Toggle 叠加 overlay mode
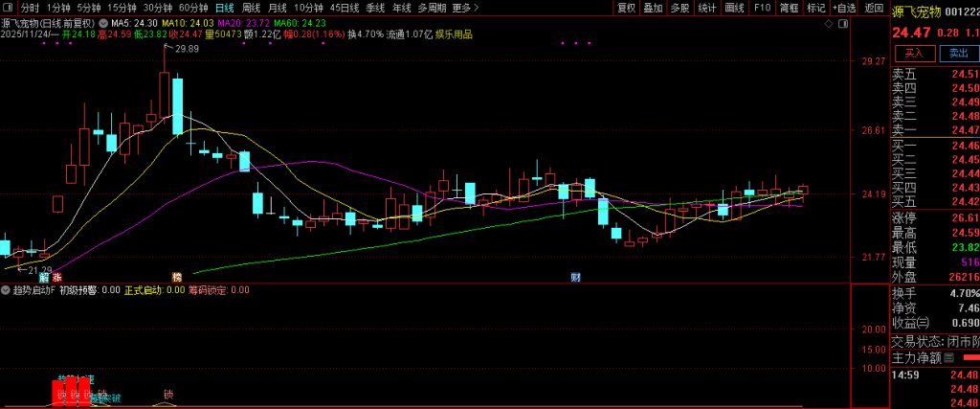 click(x=653, y=8)
